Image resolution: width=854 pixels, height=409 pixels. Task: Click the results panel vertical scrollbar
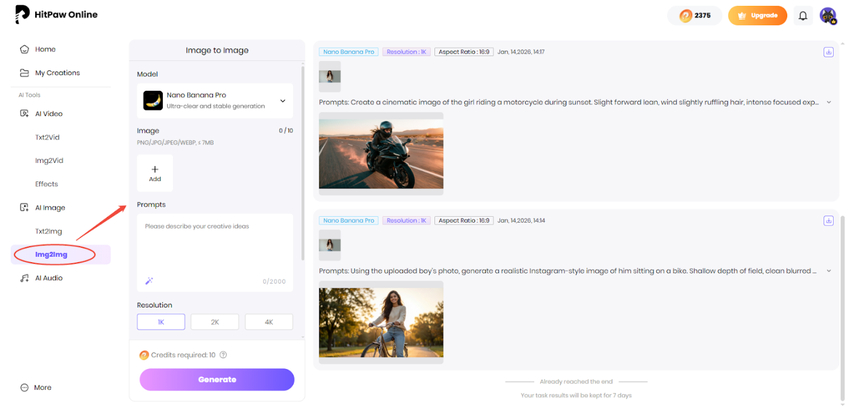click(841, 290)
